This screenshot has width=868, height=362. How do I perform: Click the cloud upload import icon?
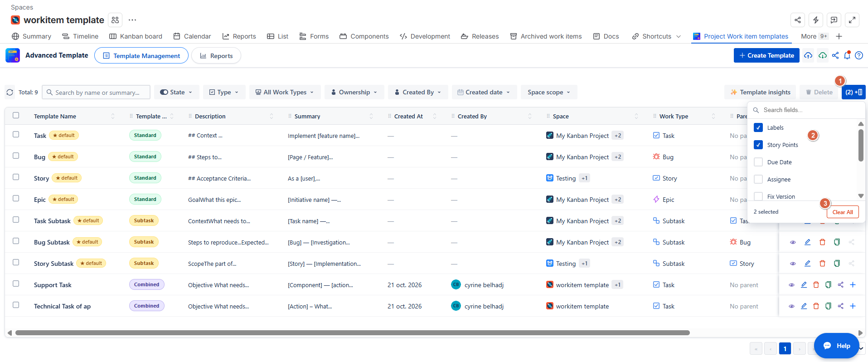808,55
